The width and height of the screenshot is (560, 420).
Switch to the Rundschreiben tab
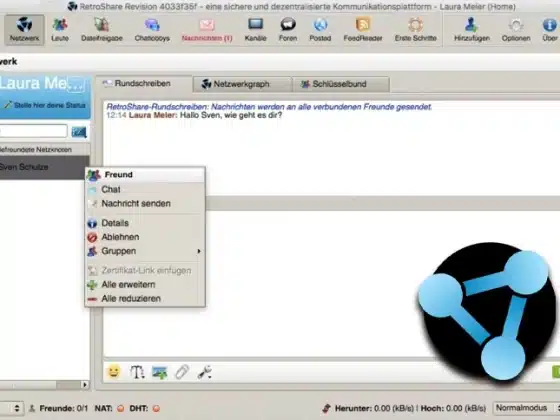click(x=143, y=84)
